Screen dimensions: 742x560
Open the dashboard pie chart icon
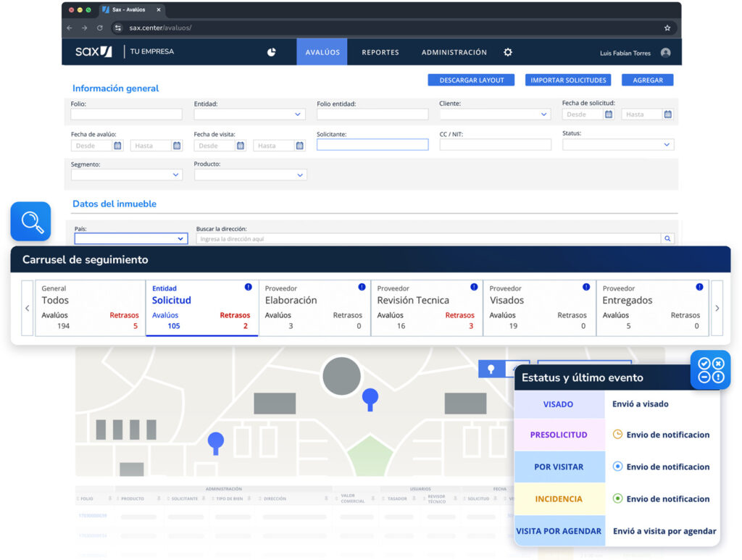(x=271, y=52)
